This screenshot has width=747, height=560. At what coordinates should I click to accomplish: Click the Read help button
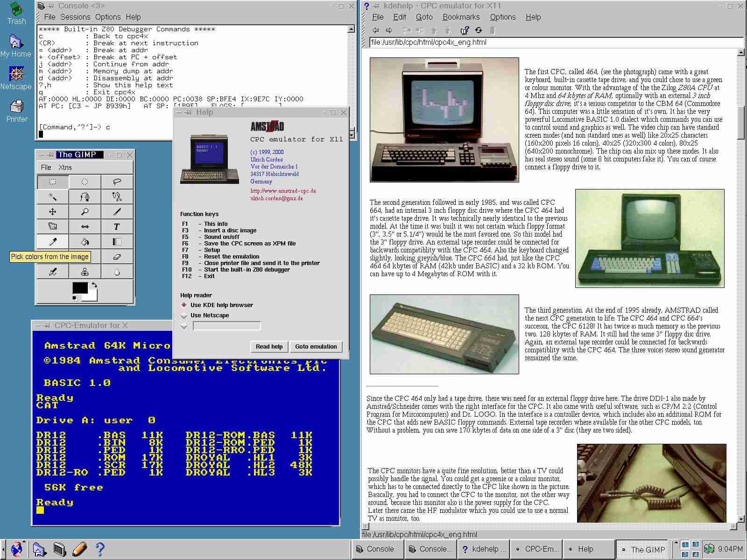[x=269, y=346]
